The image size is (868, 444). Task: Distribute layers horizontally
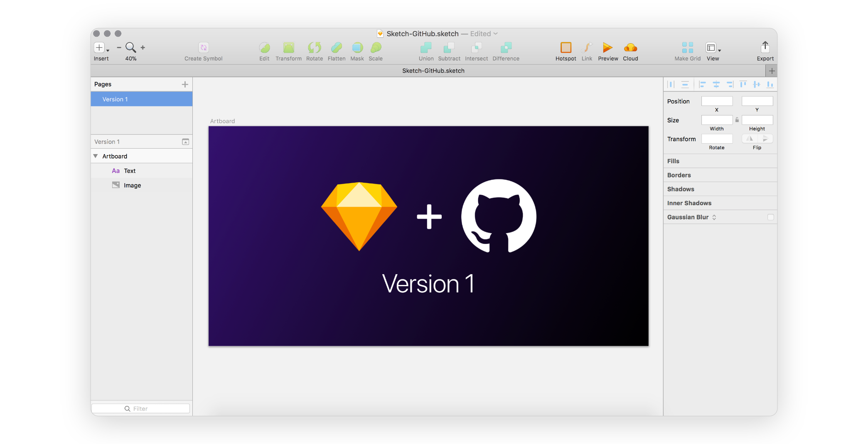click(x=671, y=84)
